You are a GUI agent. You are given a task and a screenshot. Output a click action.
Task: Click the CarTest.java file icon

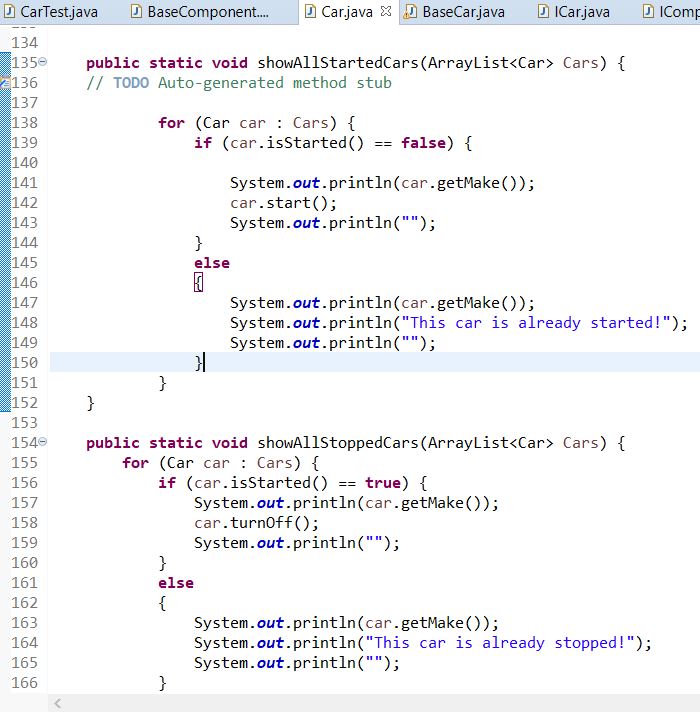[9, 11]
